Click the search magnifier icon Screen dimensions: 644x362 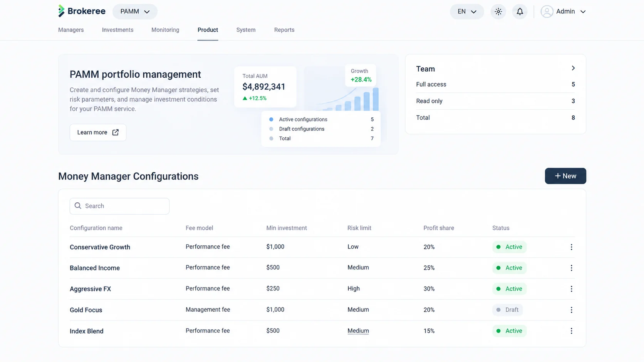[78, 206]
